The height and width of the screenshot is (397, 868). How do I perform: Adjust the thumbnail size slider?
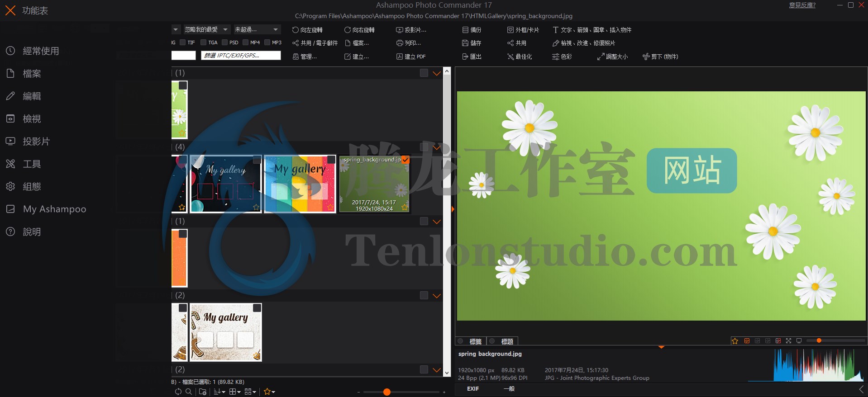[387, 392]
